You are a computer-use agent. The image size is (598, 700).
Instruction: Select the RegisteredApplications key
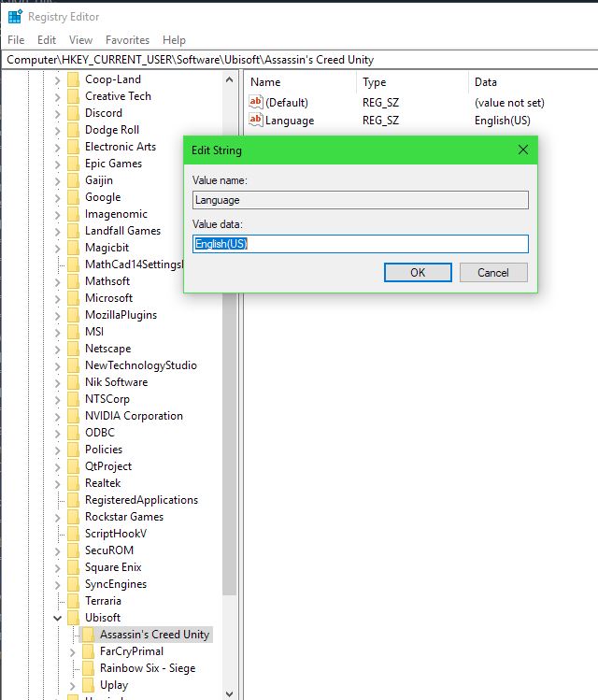coord(141,500)
